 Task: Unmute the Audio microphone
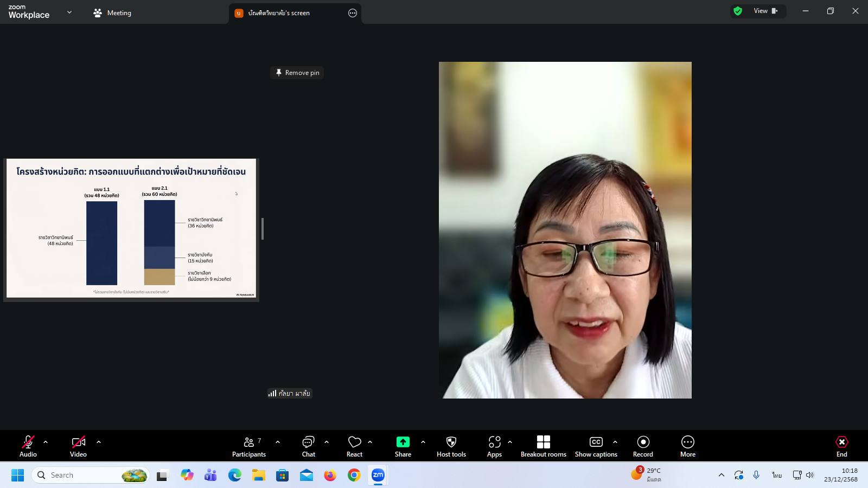(x=28, y=446)
